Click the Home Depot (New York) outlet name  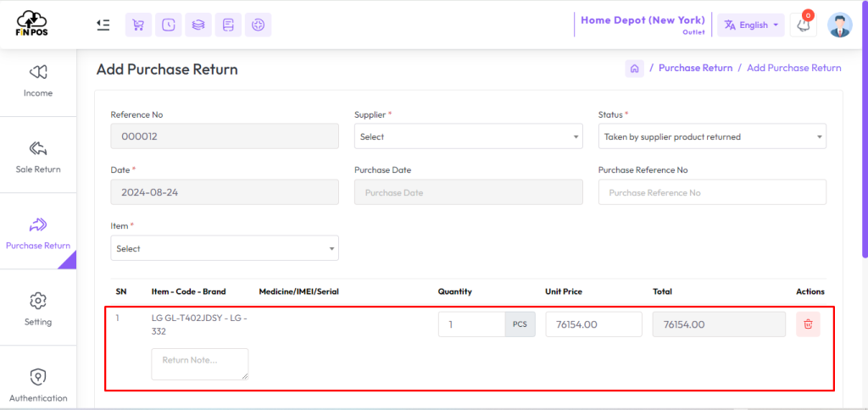643,20
